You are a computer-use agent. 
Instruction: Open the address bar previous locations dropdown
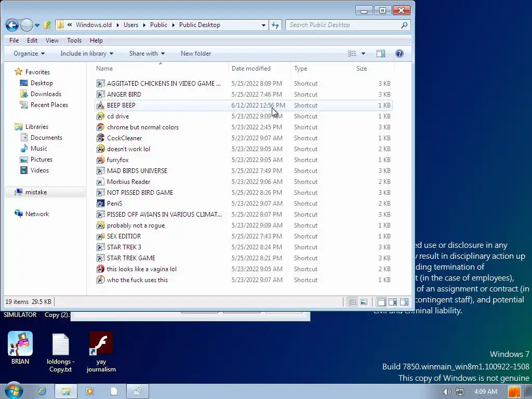(x=263, y=25)
